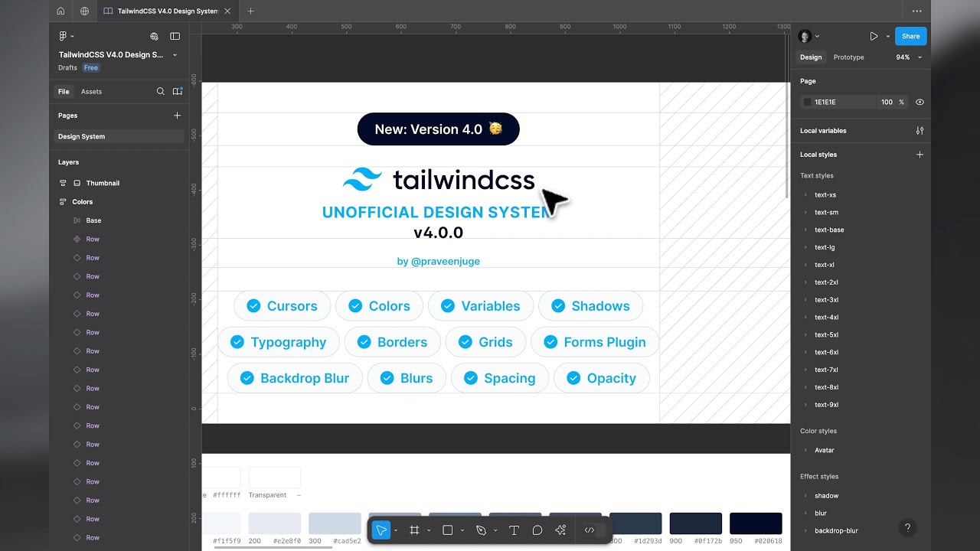Click the user avatar icon
The image size is (980, 551).
point(805,36)
